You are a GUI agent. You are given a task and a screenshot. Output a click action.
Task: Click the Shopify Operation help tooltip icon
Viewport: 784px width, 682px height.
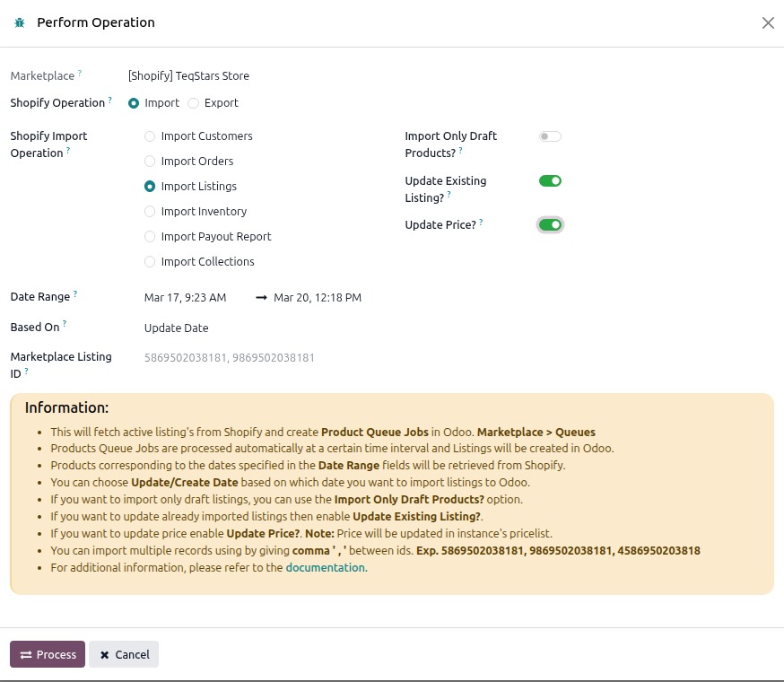click(110, 101)
